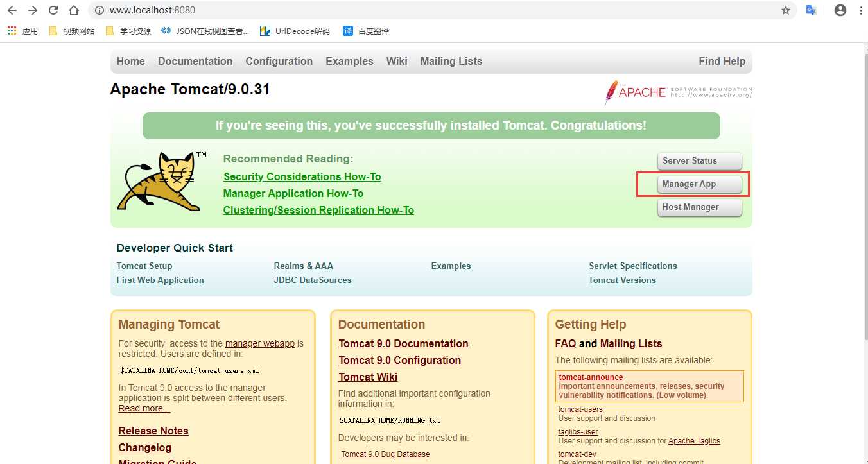Click the Server Status button
This screenshot has width=868, height=464.
[x=699, y=161]
